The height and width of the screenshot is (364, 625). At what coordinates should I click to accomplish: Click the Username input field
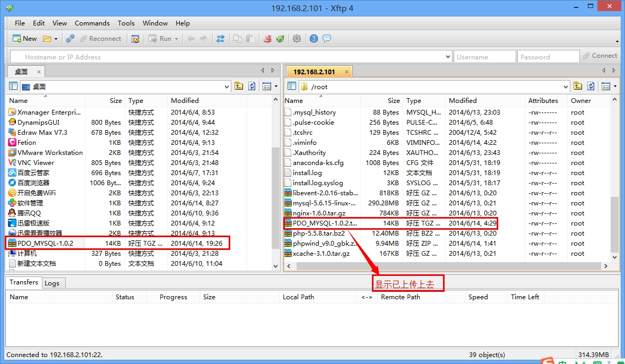pyautogui.click(x=485, y=57)
